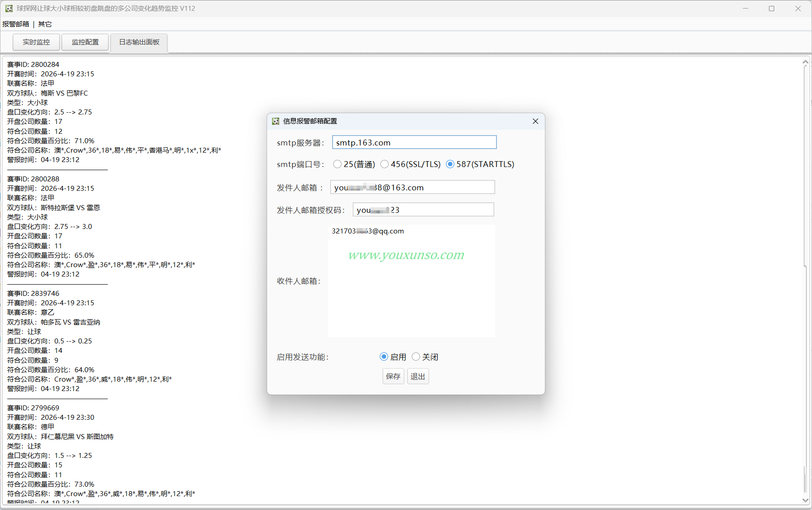
Task: Open the 其它 menu
Action: pyautogui.click(x=45, y=24)
